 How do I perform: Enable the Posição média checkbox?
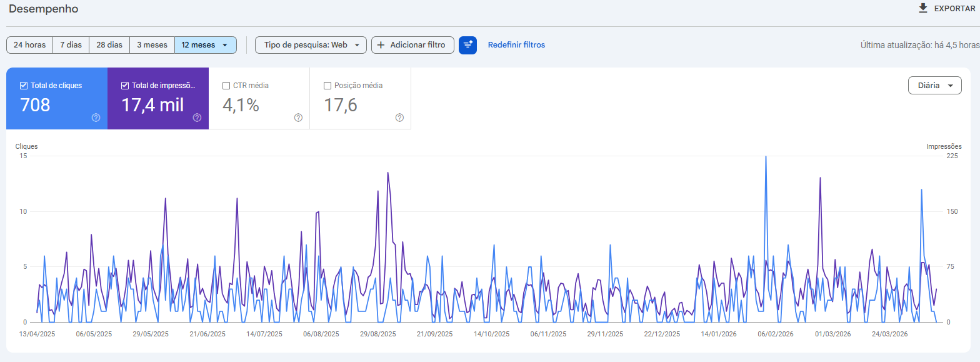(x=327, y=86)
